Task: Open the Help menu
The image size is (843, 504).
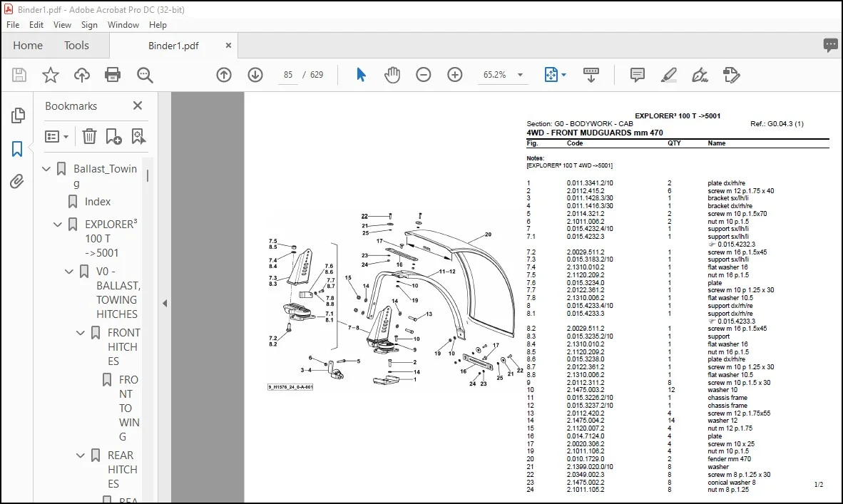Action: click(158, 25)
